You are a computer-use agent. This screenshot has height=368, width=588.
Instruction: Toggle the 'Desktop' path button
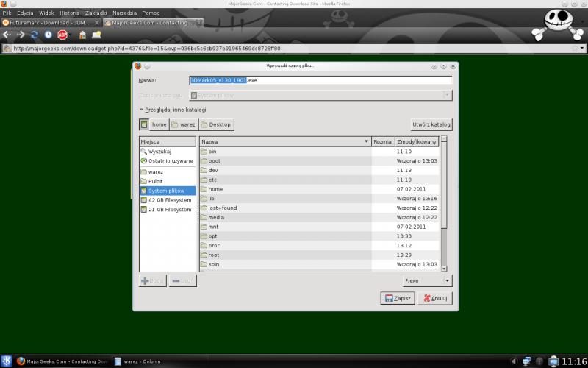point(215,124)
